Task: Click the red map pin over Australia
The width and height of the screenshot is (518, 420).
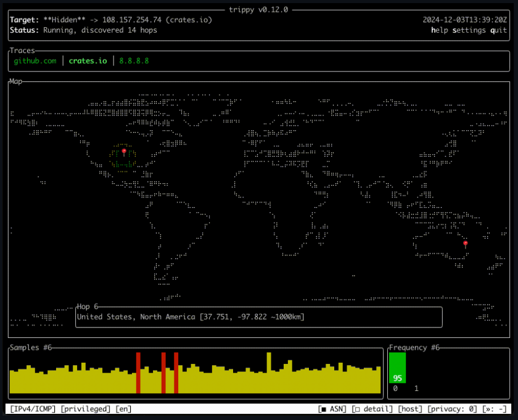Action: pos(466,245)
